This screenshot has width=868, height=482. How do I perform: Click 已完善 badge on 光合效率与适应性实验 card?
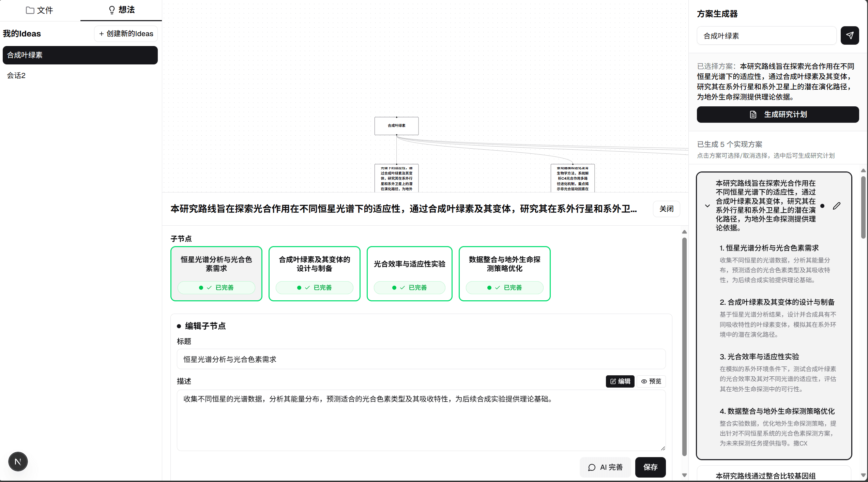(x=409, y=288)
